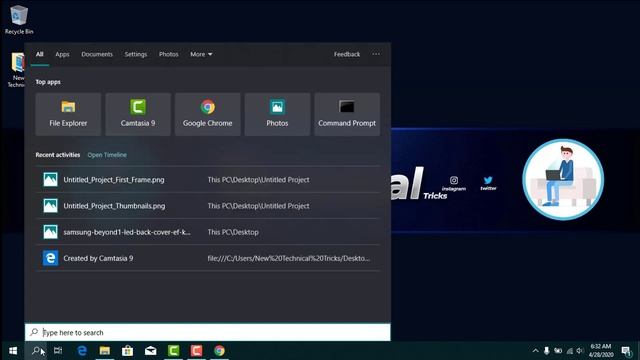640x360 pixels.
Task: Open the network status tray icon
Action: point(569,351)
